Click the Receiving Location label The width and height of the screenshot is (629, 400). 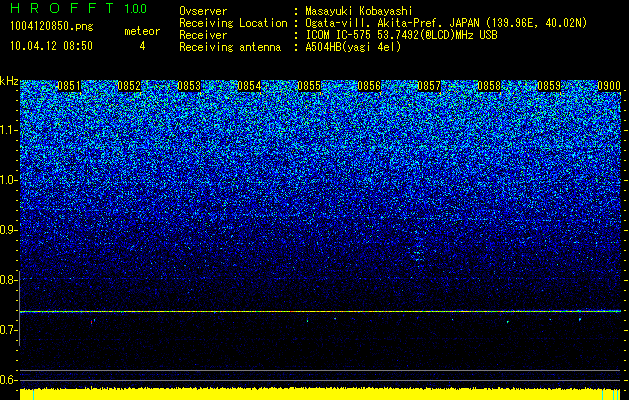pos(233,23)
